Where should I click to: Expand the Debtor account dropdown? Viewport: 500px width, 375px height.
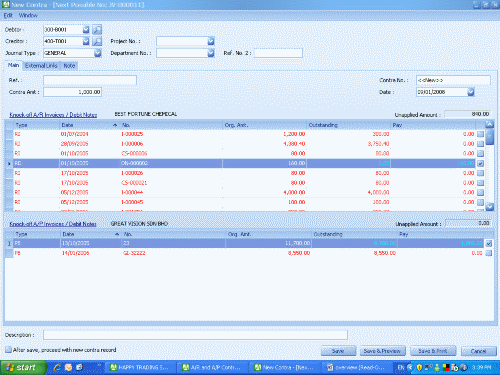pos(86,30)
